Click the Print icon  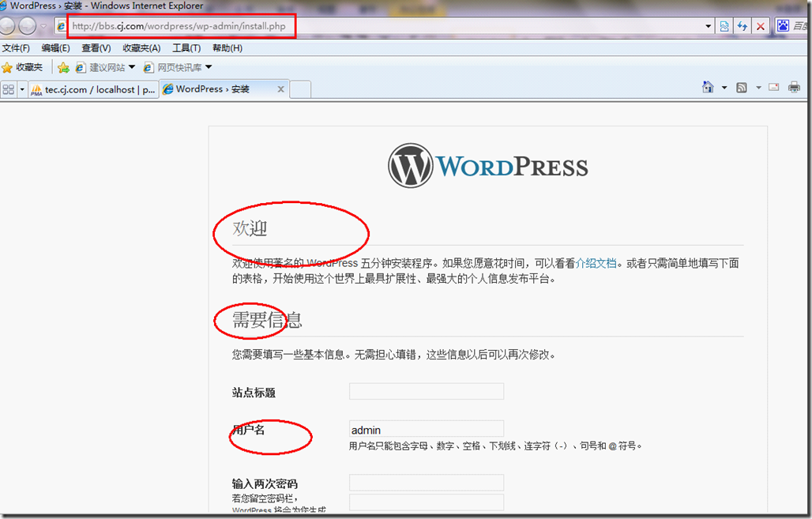point(794,87)
